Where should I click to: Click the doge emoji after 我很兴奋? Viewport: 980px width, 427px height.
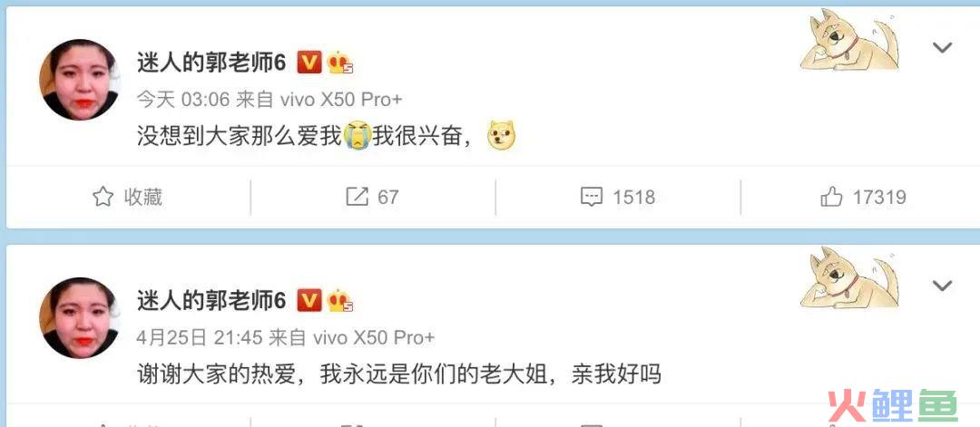pyautogui.click(x=501, y=135)
